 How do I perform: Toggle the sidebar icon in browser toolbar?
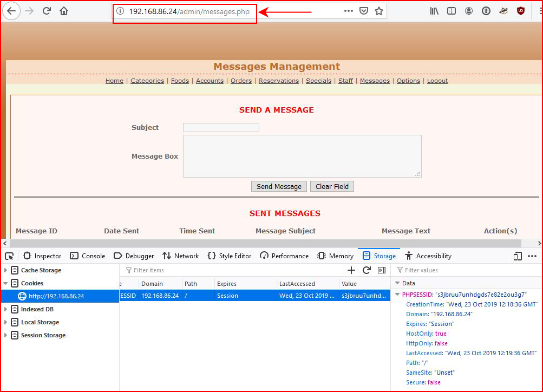click(x=451, y=11)
